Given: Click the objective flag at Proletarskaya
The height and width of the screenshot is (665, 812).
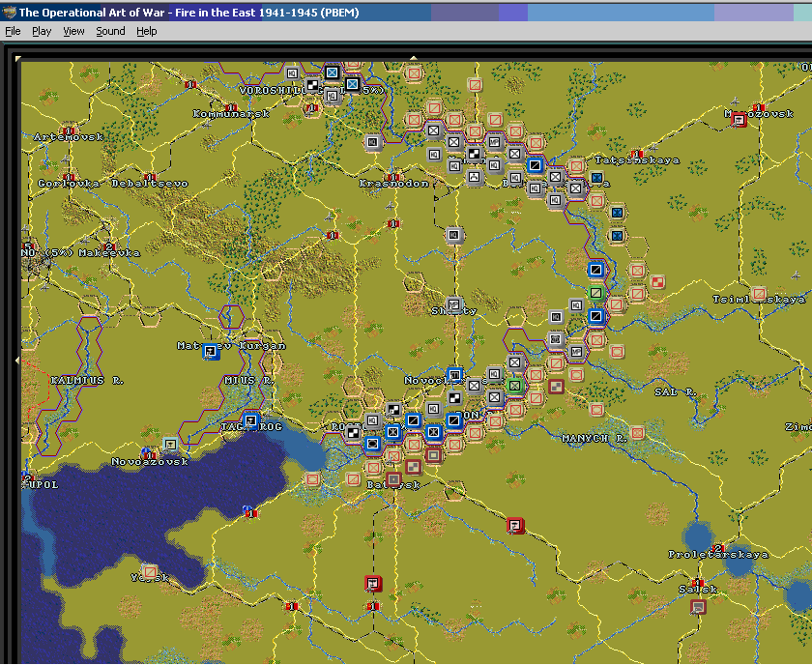Looking at the screenshot, I should click(x=717, y=547).
